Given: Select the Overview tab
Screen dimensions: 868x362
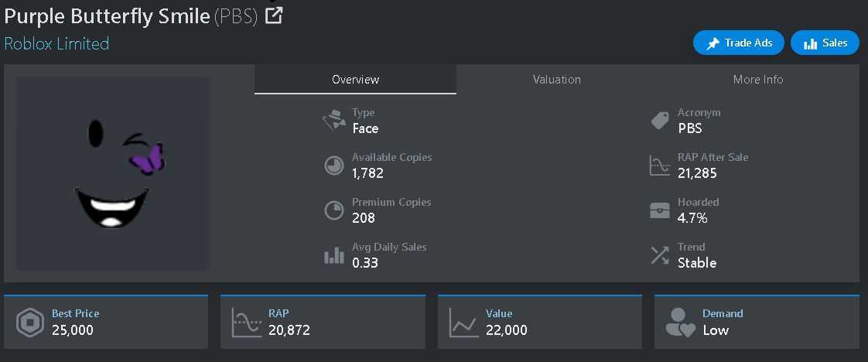Looking at the screenshot, I should point(355,79).
